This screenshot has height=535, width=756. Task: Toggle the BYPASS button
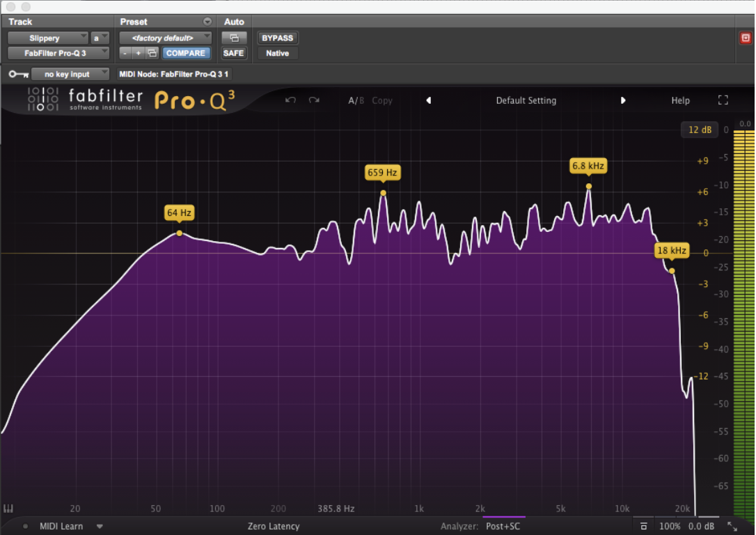(277, 38)
